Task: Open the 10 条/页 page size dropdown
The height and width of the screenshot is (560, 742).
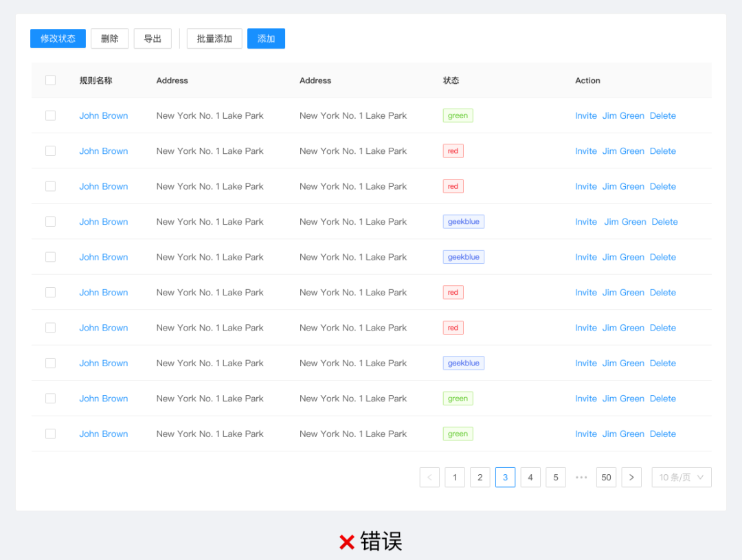Action: (x=681, y=478)
